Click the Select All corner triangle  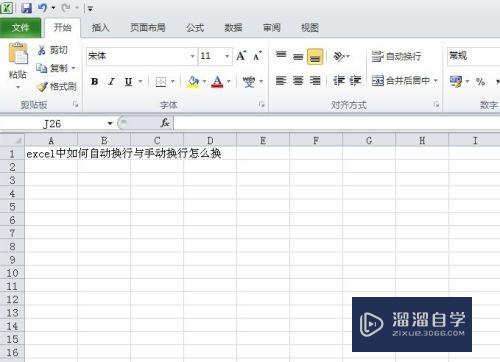point(12,140)
